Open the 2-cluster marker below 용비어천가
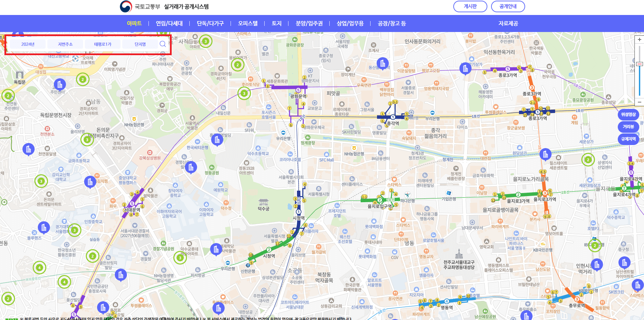This screenshot has height=320, width=644. tap(238, 65)
